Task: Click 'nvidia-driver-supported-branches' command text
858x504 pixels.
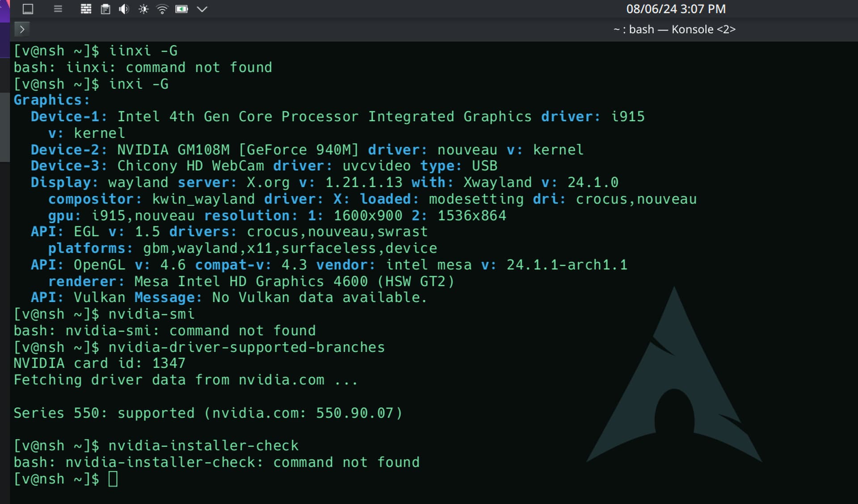Action: click(247, 347)
